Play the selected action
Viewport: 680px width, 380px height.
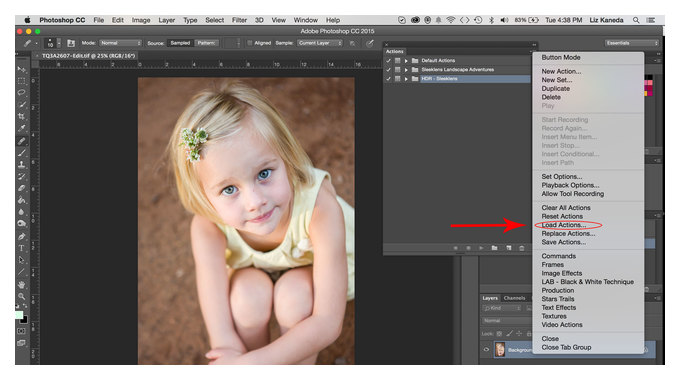coord(481,248)
